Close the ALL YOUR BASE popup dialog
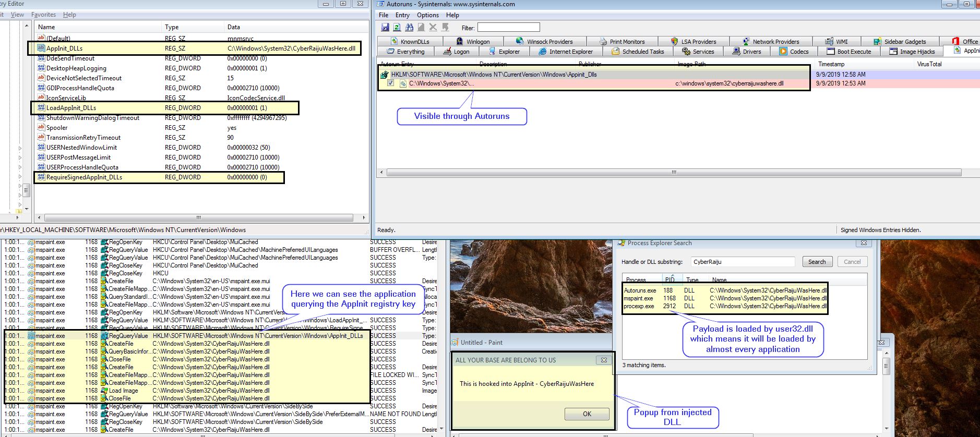 604,360
